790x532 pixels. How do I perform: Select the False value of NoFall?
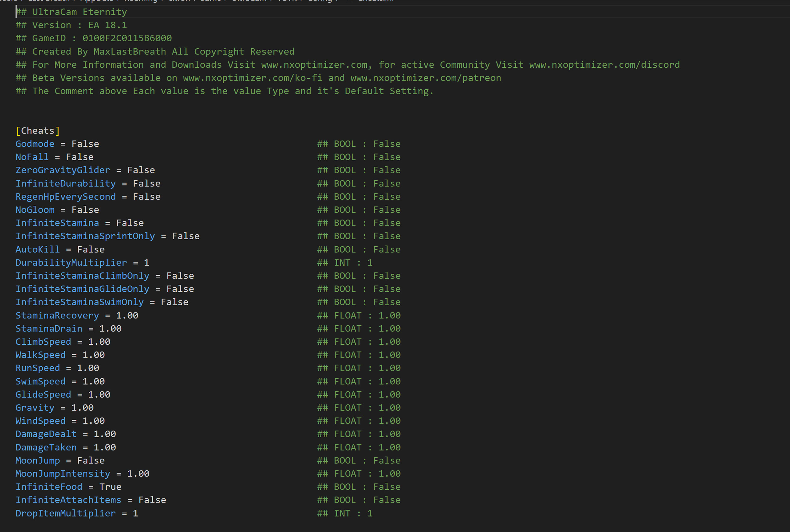pyautogui.click(x=80, y=157)
